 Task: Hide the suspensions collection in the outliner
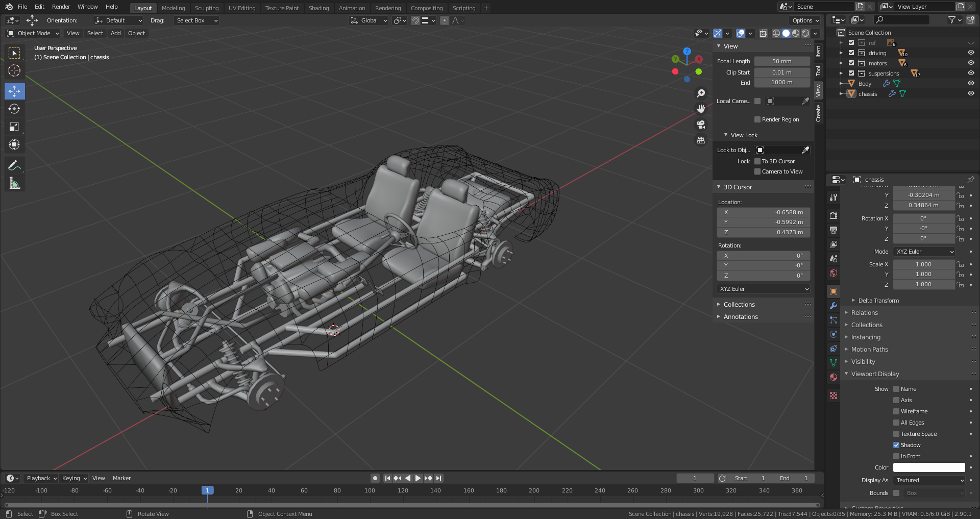pyautogui.click(x=971, y=73)
